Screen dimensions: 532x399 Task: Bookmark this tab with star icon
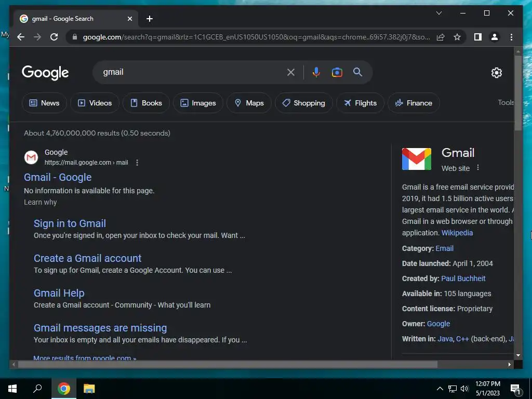pyautogui.click(x=457, y=37)
